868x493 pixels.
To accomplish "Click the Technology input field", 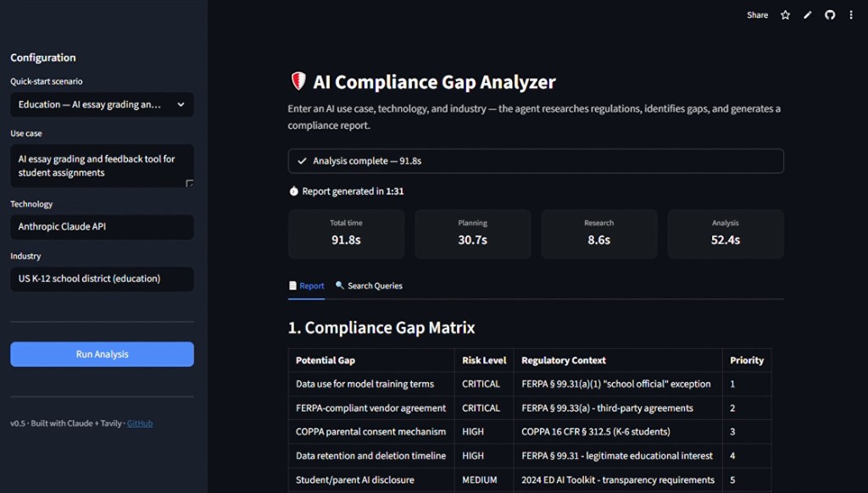I will (102, 227).
